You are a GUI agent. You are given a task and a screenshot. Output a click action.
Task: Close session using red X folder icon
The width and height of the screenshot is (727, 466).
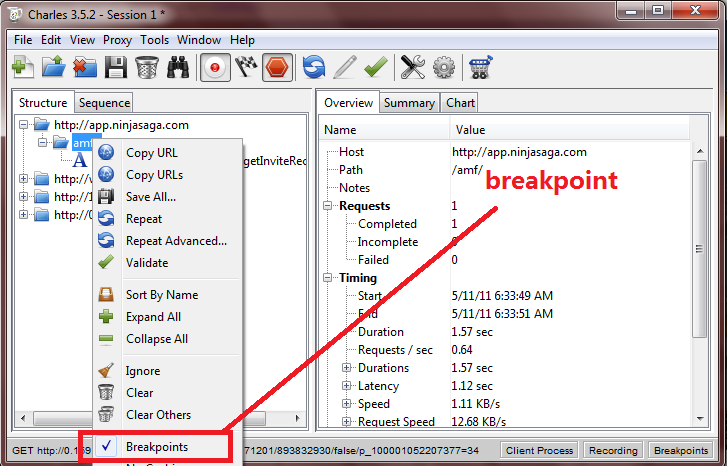point(85,67)
